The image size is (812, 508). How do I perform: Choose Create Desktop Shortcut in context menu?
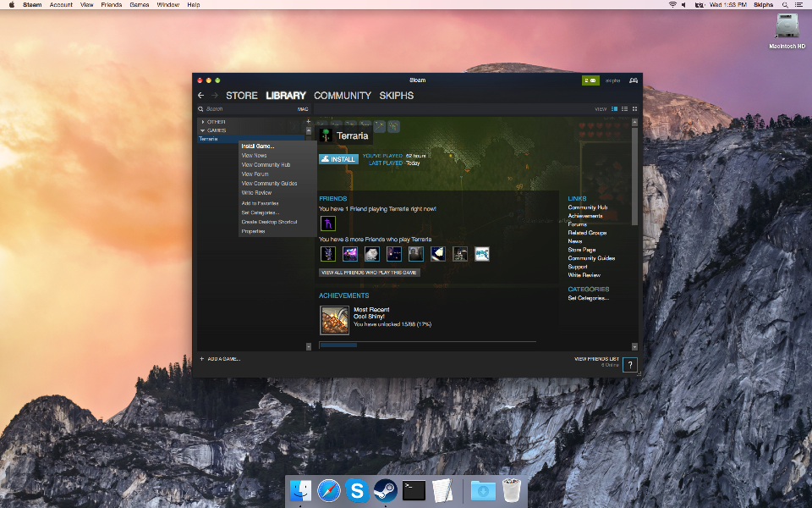269,222
